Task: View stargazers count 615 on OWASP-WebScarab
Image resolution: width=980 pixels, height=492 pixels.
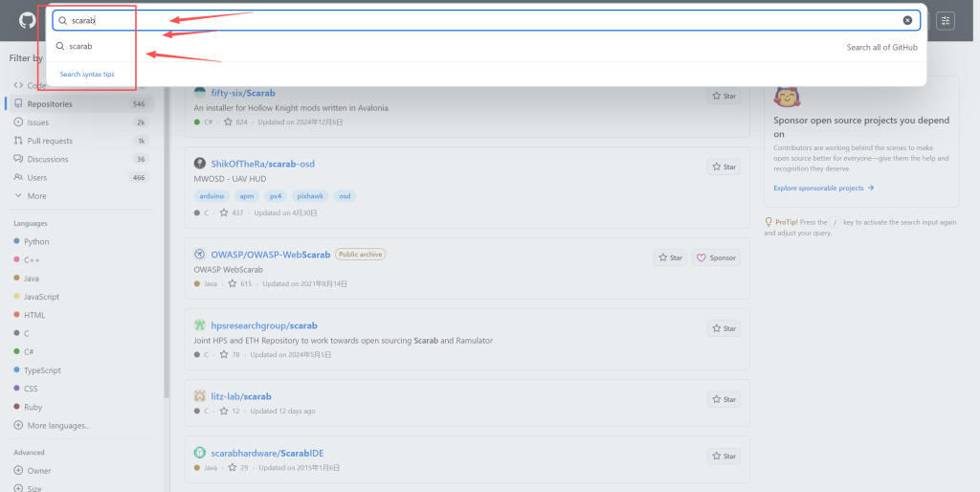Action: (240, 284)
